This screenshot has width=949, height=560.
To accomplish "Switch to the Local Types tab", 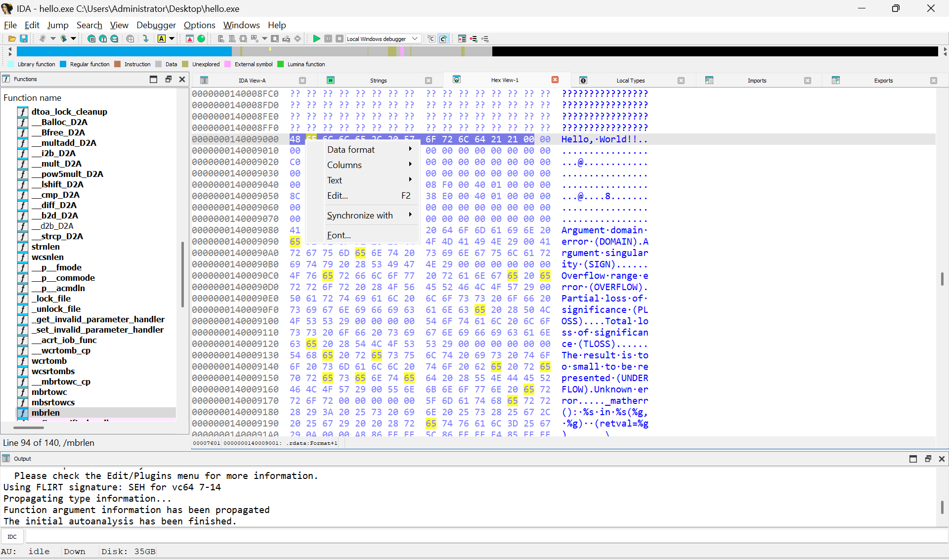I will (630, 81).
